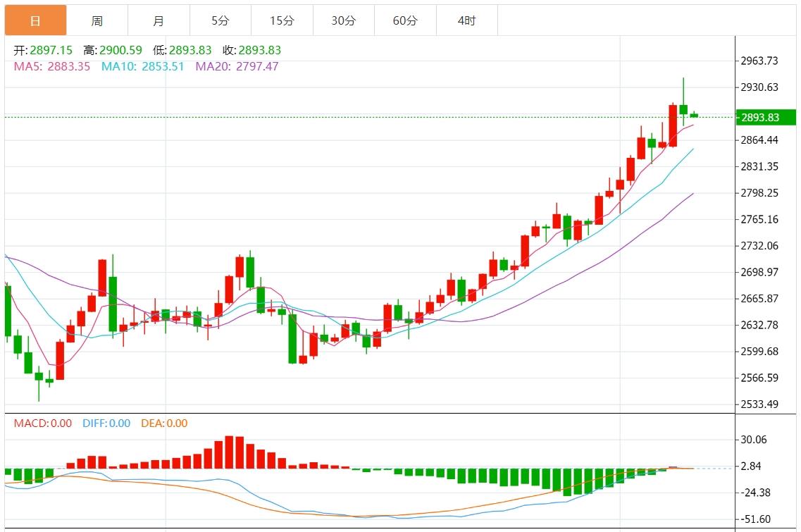Open the 月 monthly chart view
The width and height of the screenshot is (801, 532).
pyautogui.click(x=159, y=20)
